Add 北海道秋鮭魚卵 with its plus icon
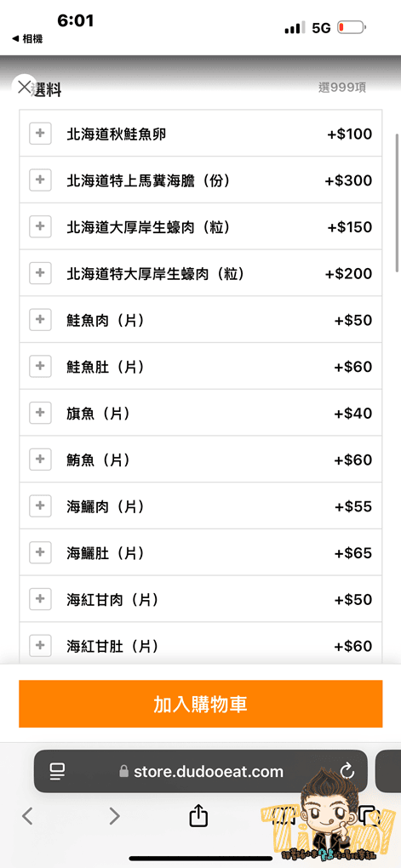 [x=40, y=134]
